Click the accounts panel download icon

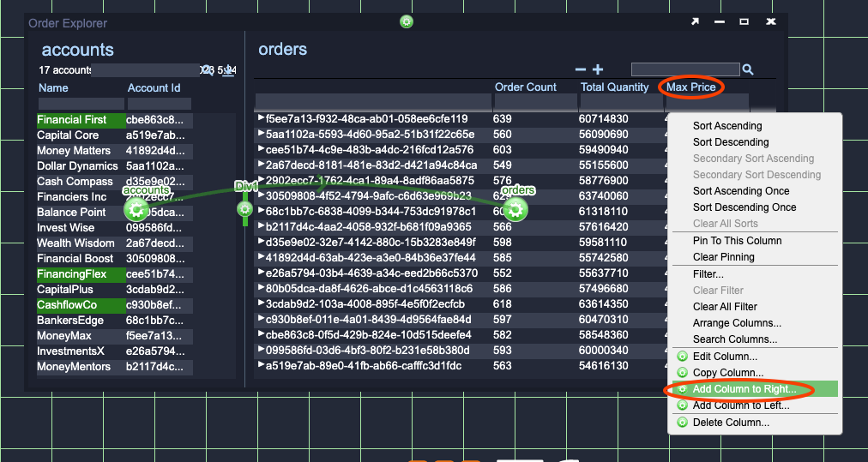(x=227, y=70)
